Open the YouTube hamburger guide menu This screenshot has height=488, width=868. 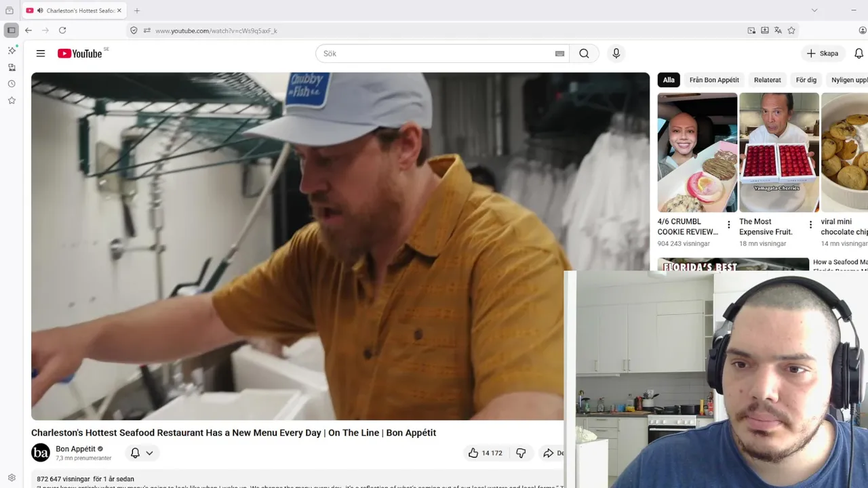pyautogui.click(x=41, y=54)
